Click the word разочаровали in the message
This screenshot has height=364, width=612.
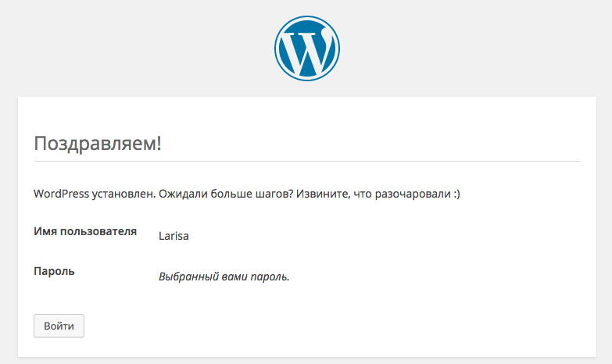tap(411, 193)
